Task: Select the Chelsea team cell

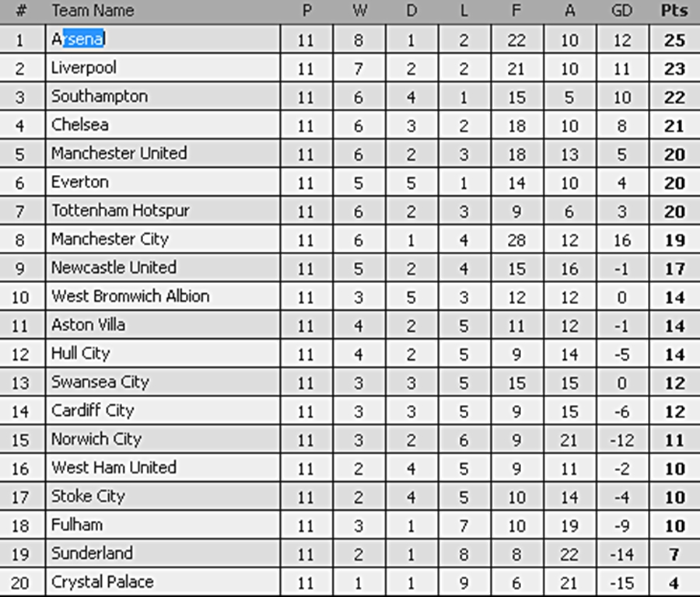Action: pyautogui.click(x=163, y=125)
